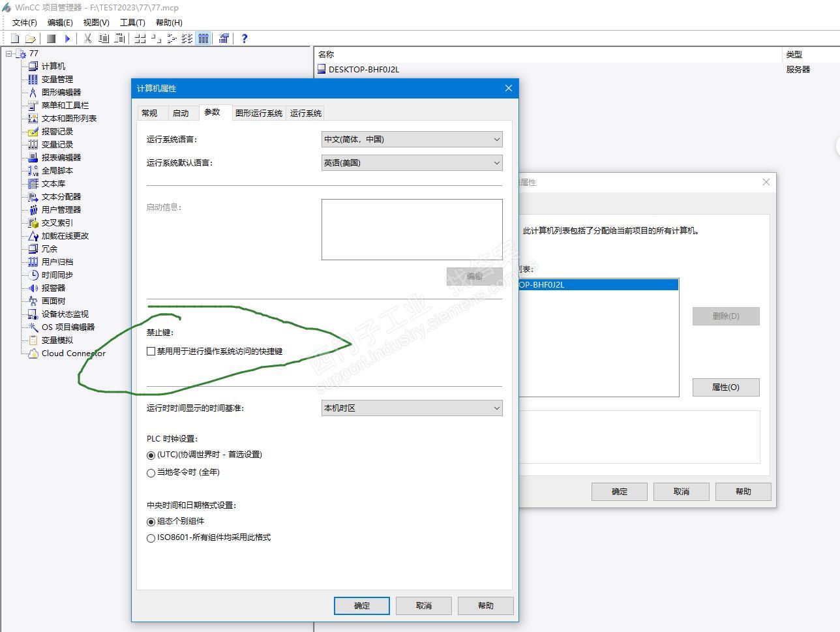Click the Activate runtime play icon

tap(67, 38)
